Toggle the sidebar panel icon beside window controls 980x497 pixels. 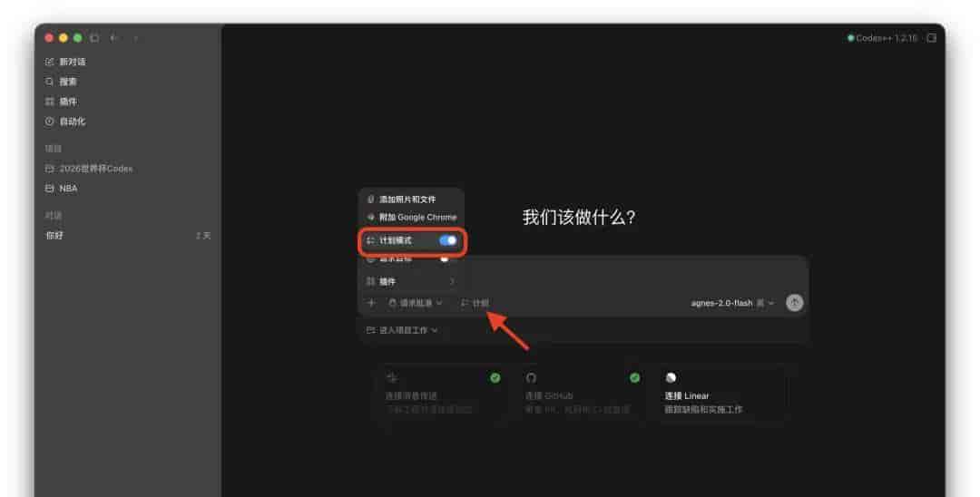[x=94, y=38]
